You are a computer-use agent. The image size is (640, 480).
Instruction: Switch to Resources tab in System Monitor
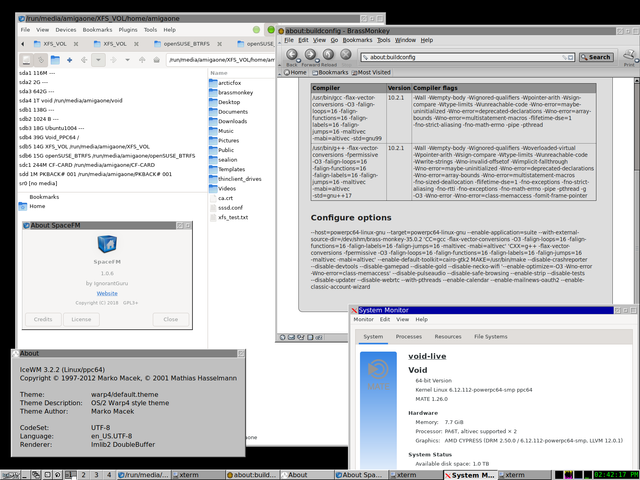(448, 337)
